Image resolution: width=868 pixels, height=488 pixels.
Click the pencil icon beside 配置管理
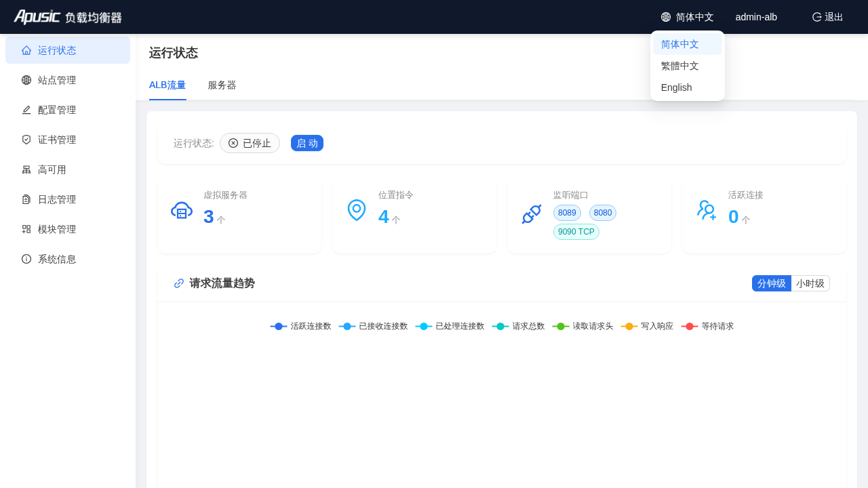point(26,110)
